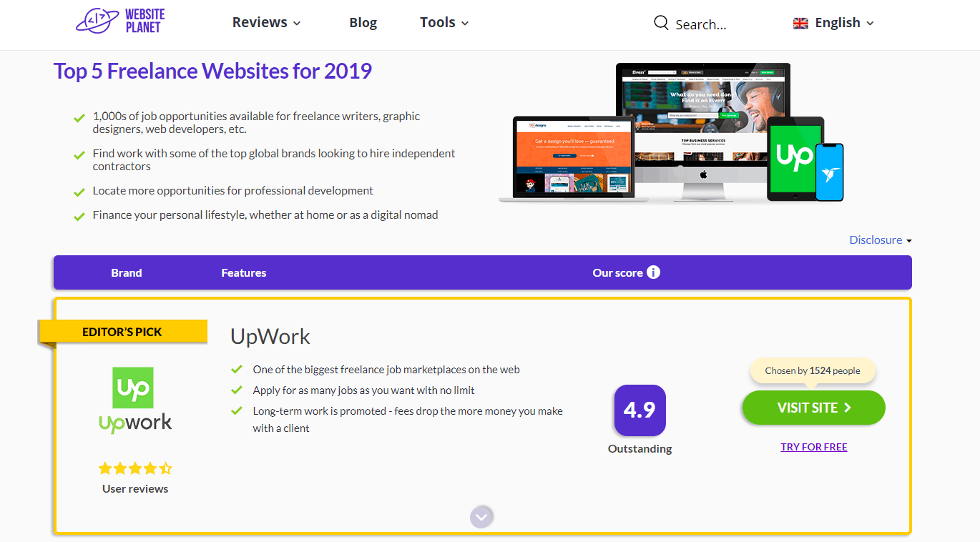
Task: Go to the Blog page
Action: click(x=363, y=22)
